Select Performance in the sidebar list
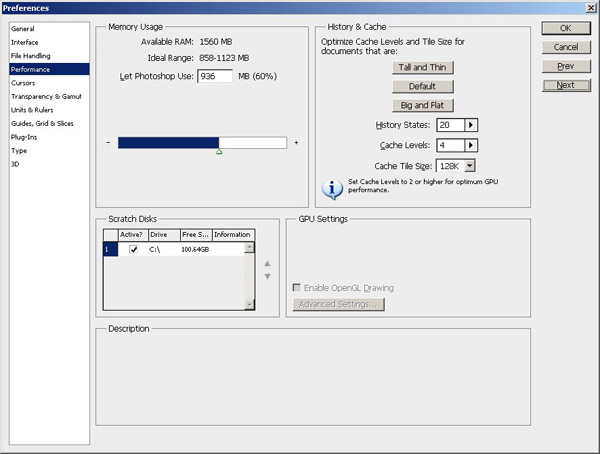 [x=49, y=69]
